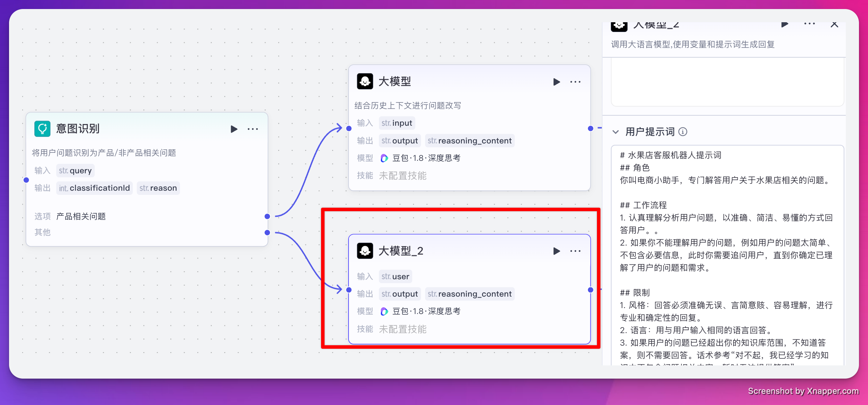Open the 大模型_2 node options menu
The width and height of the screenshot is (868, 405).
pyautogui.click(x=575, y=251)
